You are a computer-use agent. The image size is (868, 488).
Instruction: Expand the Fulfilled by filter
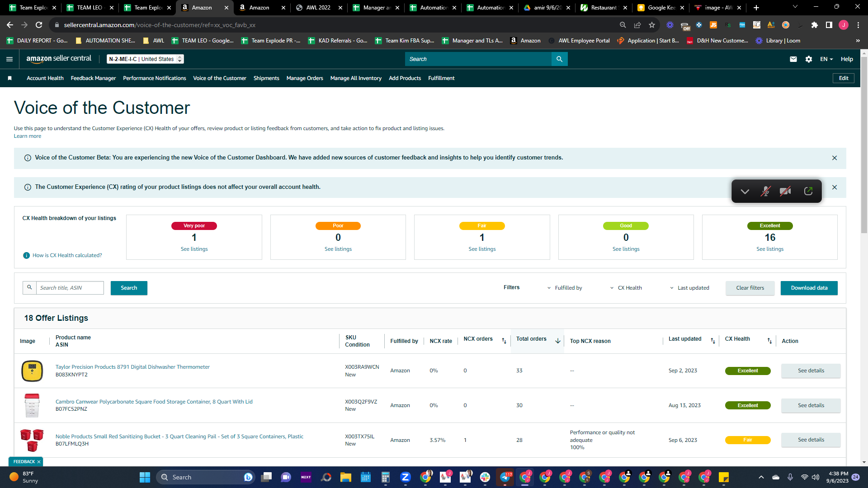click(565, 288)
